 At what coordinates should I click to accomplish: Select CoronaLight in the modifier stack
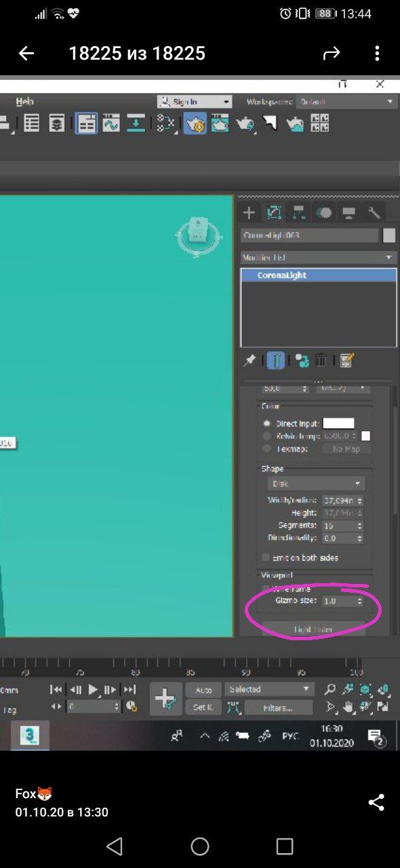tap(318, 275)
